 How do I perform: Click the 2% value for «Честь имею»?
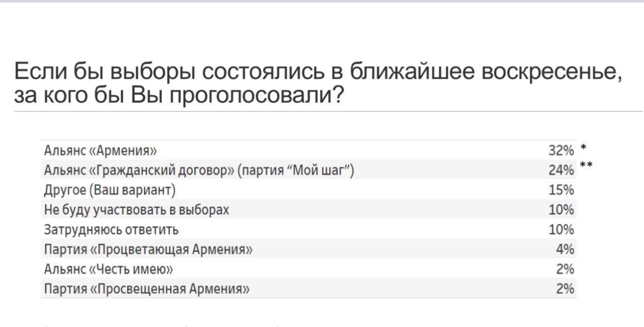(565, 269)
